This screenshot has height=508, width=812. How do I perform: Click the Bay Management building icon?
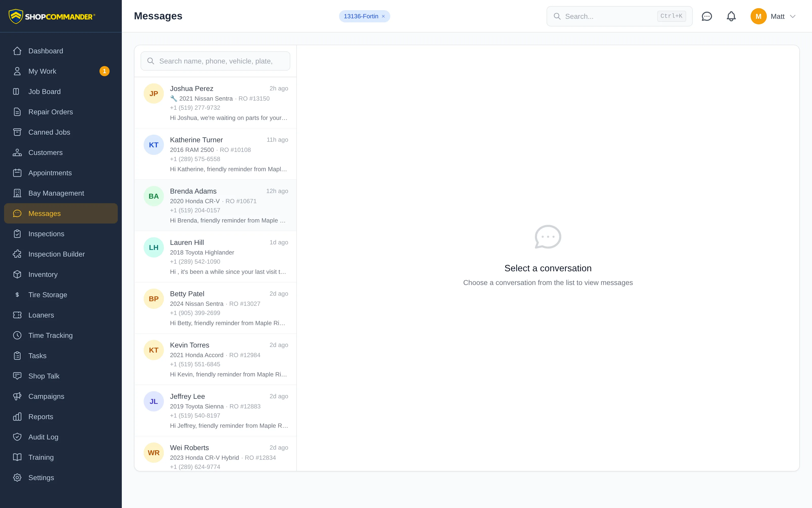coord(17,193)
